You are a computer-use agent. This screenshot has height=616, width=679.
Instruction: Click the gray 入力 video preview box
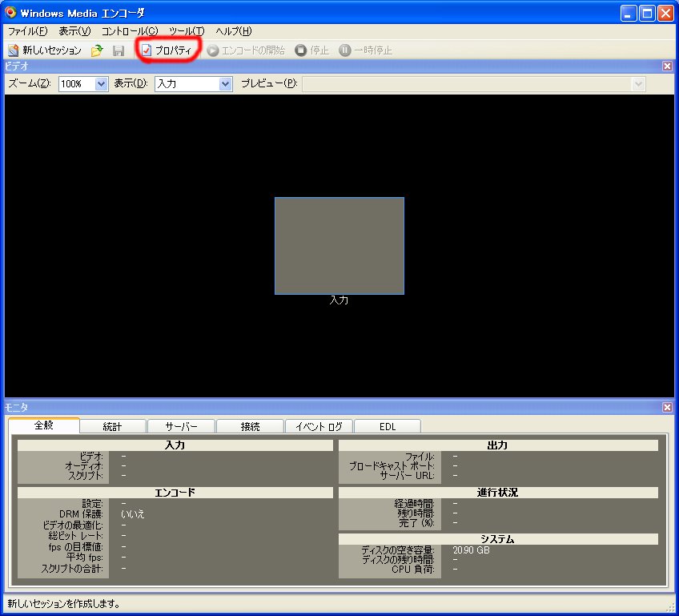[x=339, y=246]
